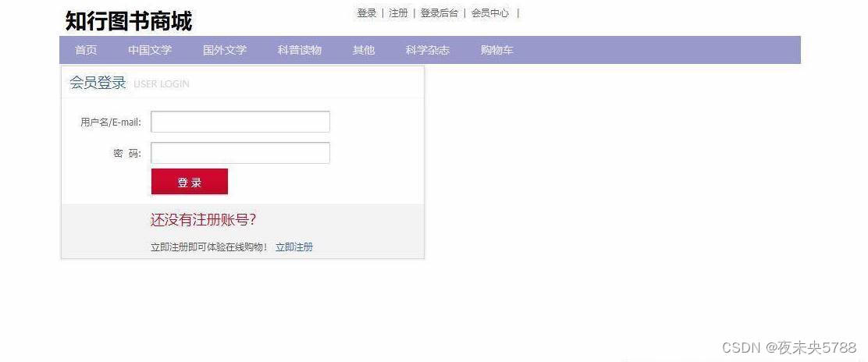Click the 密 码: label
868x362 pixels.
tap(127, 154)
